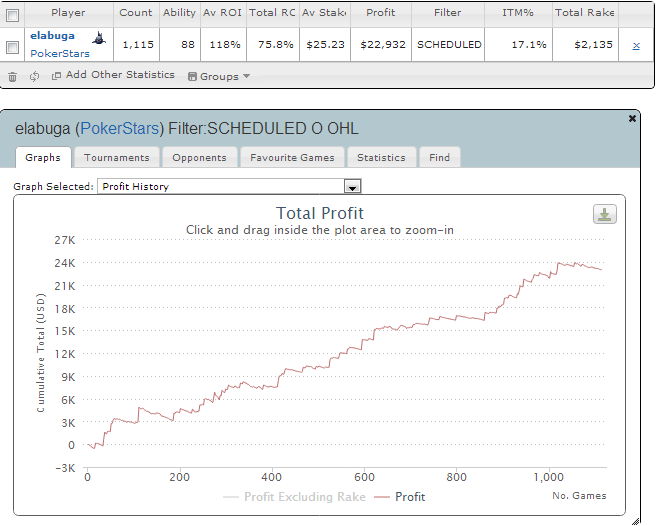
Task: Toggle the header select-all checkbox
Action: [13, 16]
